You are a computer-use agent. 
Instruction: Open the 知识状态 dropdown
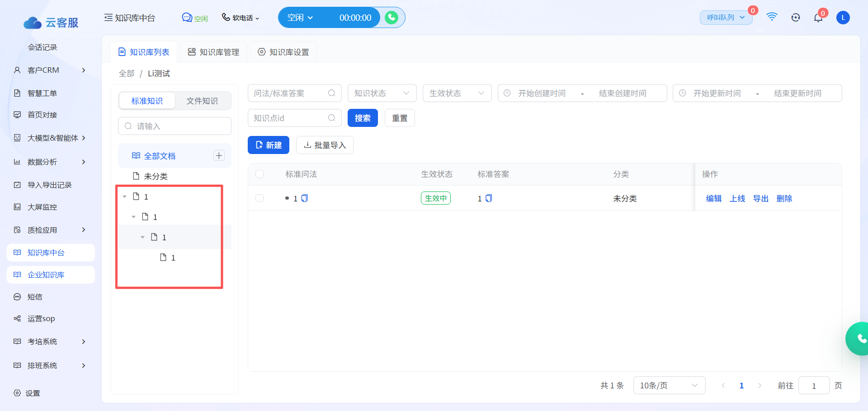382,93
